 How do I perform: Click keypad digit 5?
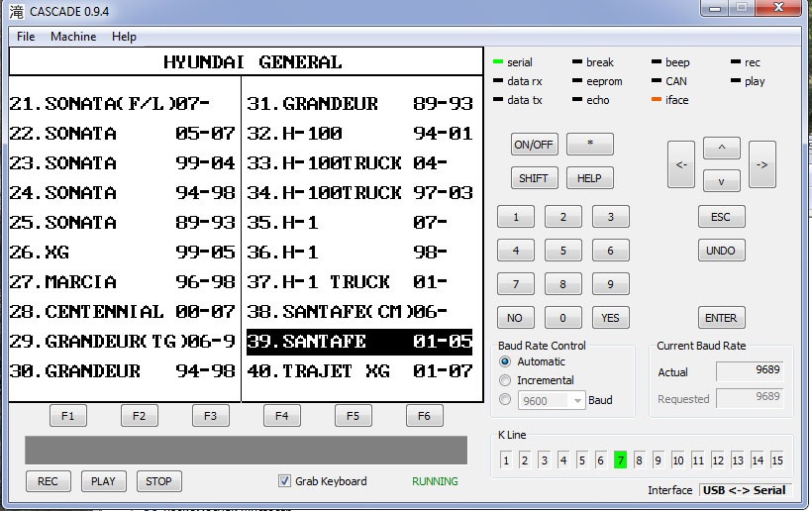[562, 251]
